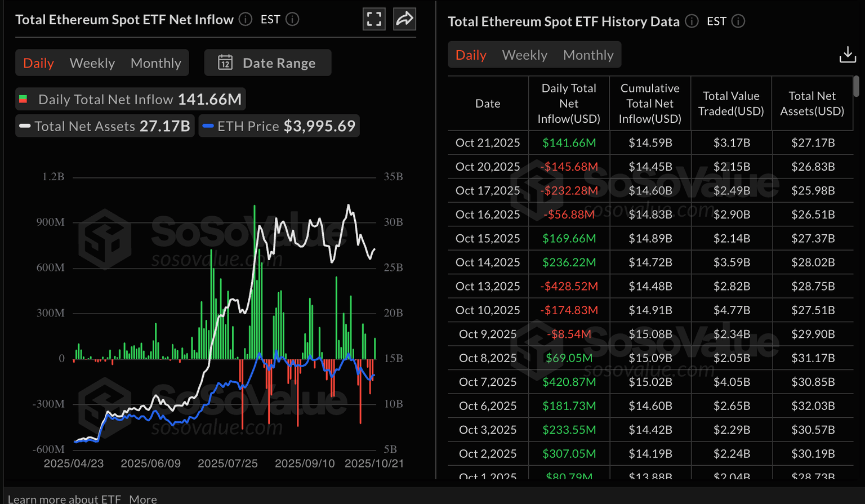Click the calendar icon in Date Range
The image size is (865, 504).
225,63
